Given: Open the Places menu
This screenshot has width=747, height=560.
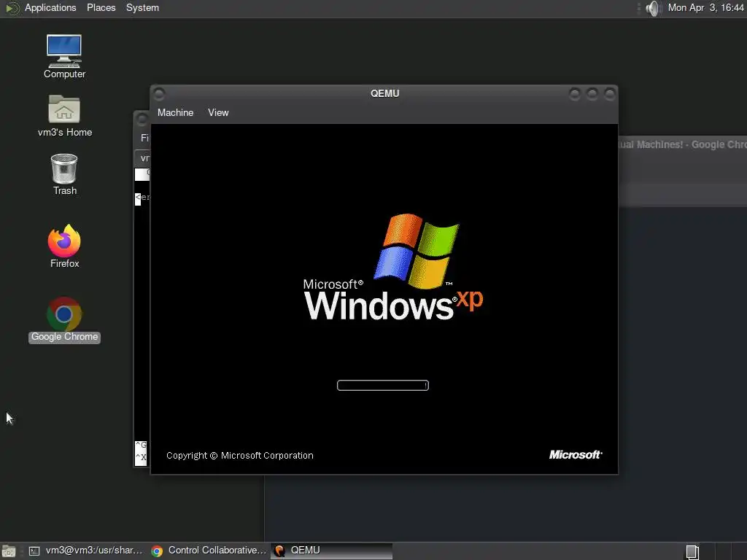Looking at the screenshot, I should click(101, 7).
